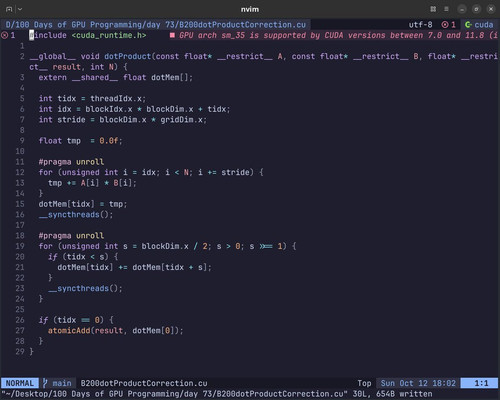Image resolution: width=500 pixels, height=400 pixels.
Task: Click statusline filename B200dotProductCorrection.cu
Action: (144, 383)
